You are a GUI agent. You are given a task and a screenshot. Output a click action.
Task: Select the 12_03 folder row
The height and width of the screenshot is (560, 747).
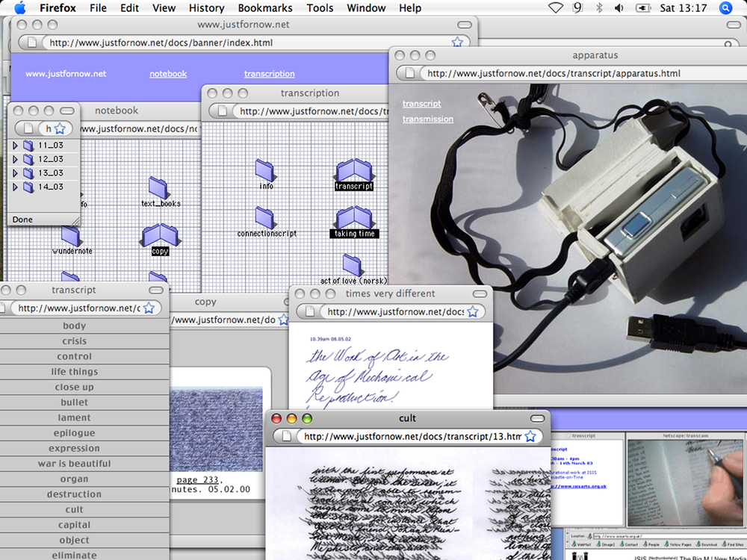(x=44, y=159)
